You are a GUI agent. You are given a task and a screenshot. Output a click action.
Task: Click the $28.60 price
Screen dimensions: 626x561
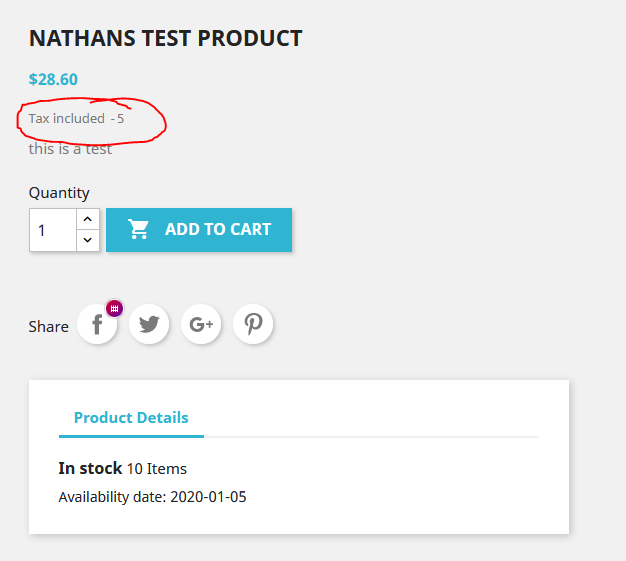53,80
